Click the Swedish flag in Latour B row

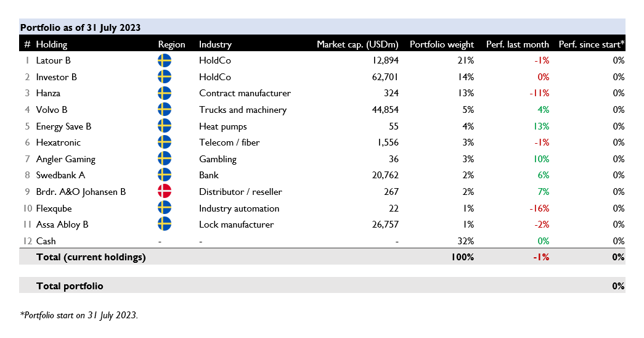coord(165,60)
